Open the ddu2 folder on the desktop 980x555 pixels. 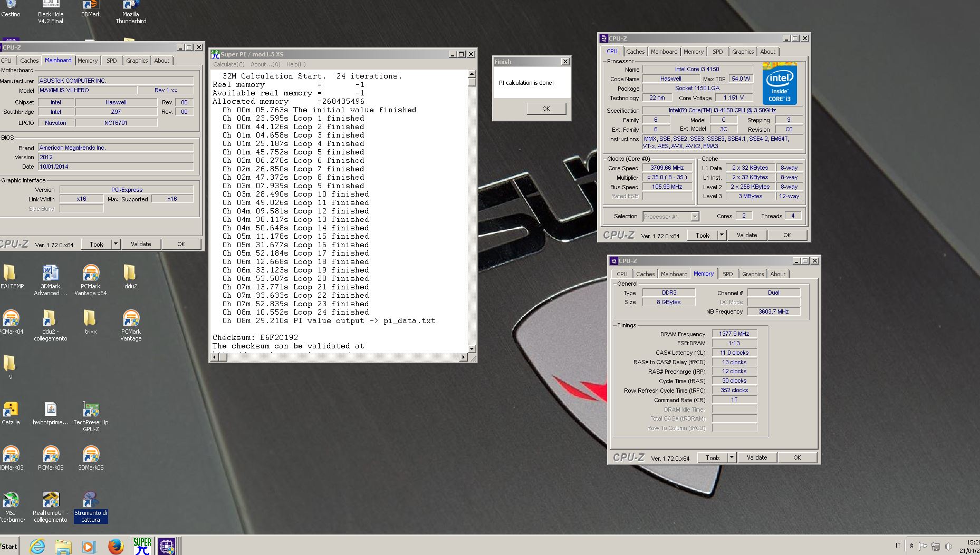130,277
